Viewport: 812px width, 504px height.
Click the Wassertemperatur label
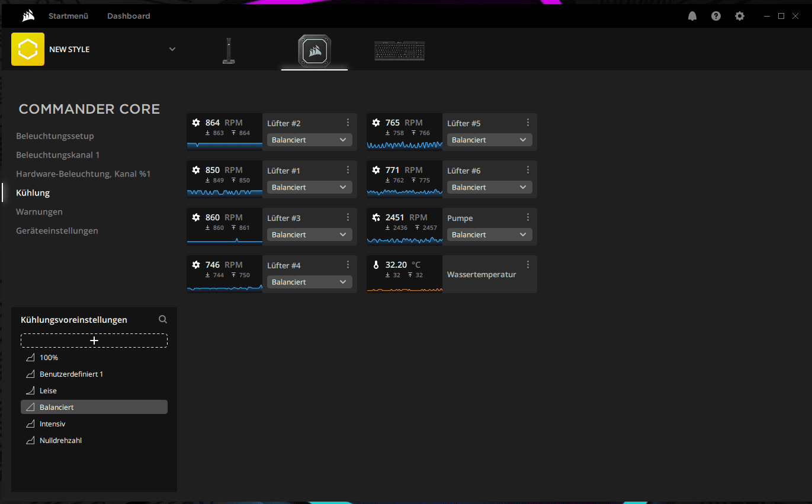(482, 274)
